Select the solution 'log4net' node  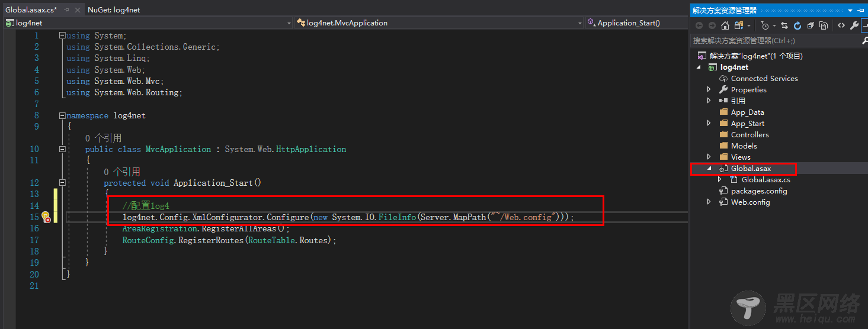click(756, 56)
